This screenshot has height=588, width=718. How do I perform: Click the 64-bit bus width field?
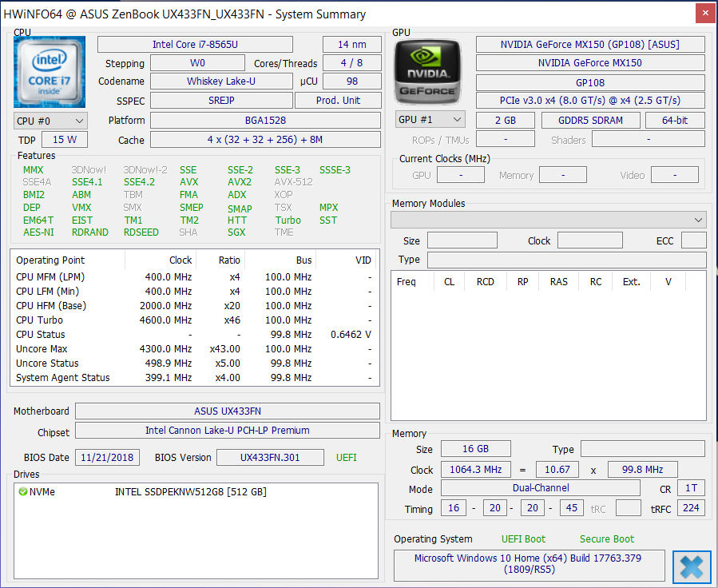tap(675, 120)
